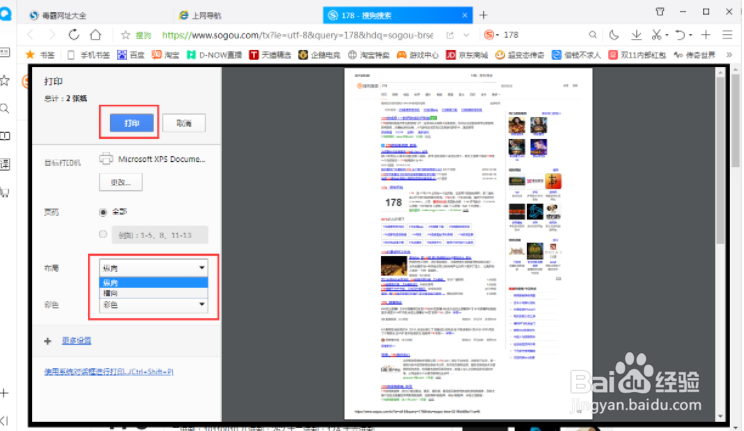Click the sogou.com URL address field
This screenshot has width=744, height=431.
click(298, 35)
